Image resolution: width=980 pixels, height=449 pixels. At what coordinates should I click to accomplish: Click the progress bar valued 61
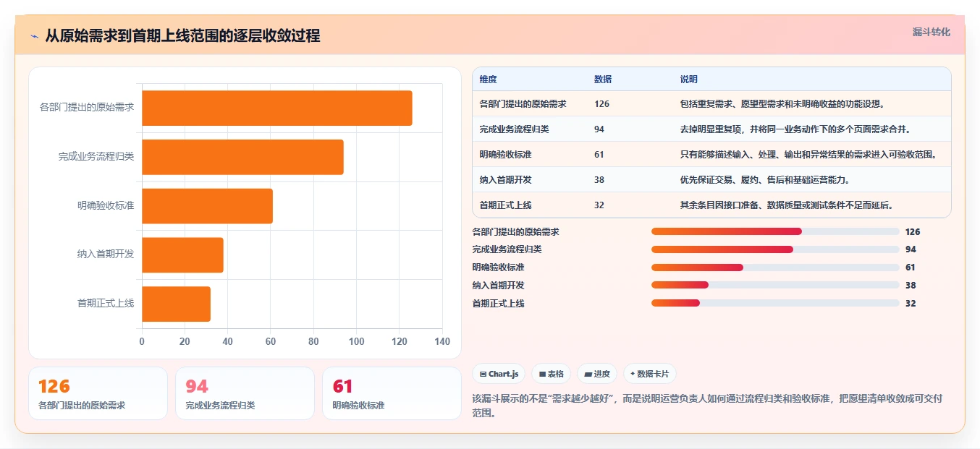click(x=775, y=268)
